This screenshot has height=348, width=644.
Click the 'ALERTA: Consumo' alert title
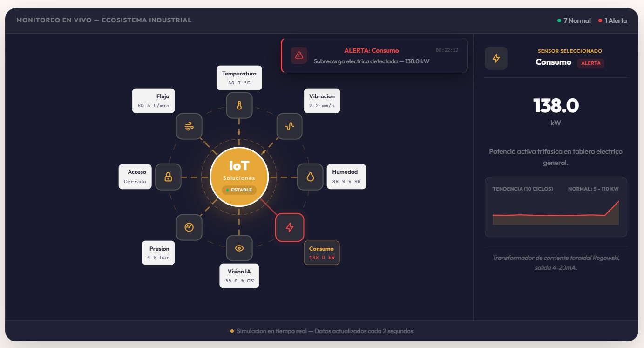pos(372,50)
